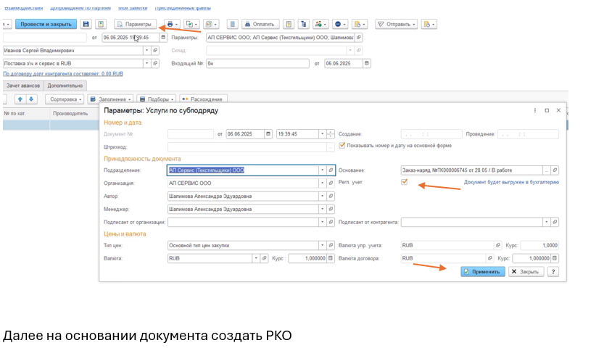The image size is (604, 364).
Task: Toggle the Регл. учет checkbox
Action: point(405,183)
